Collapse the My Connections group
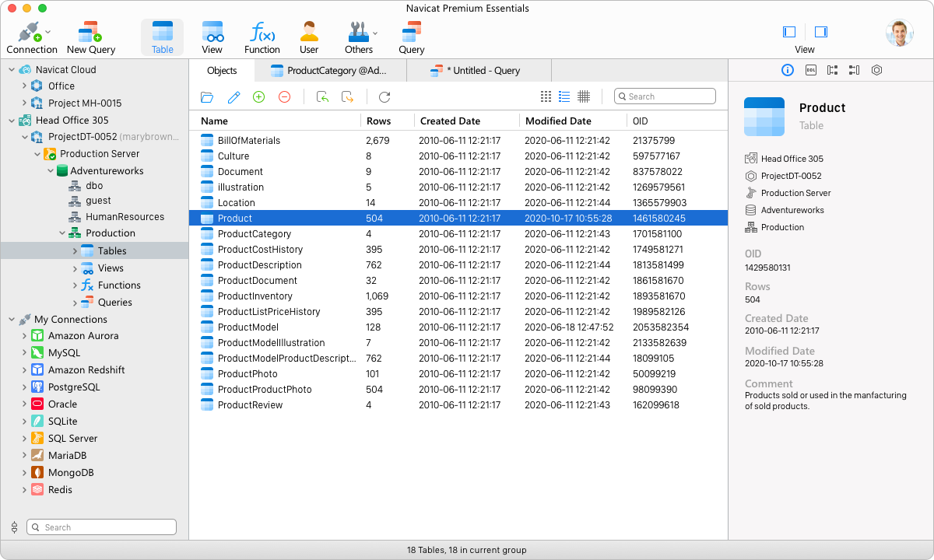 [x=12, y=320]
